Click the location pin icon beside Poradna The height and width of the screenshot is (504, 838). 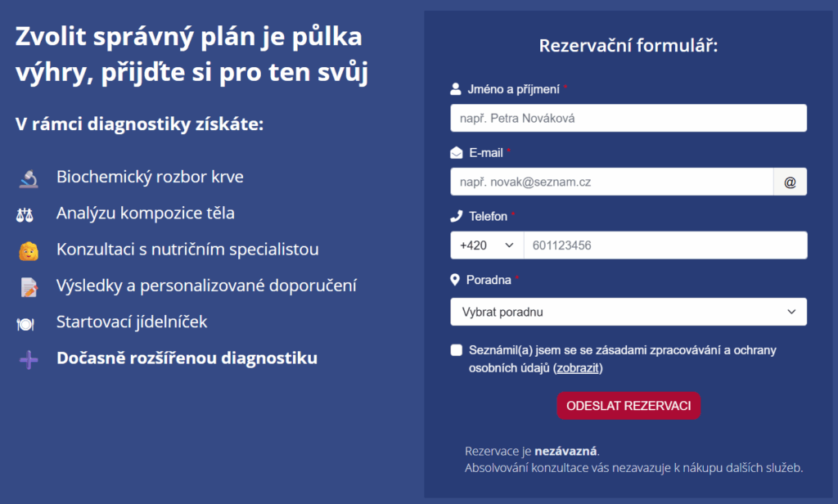455,280
